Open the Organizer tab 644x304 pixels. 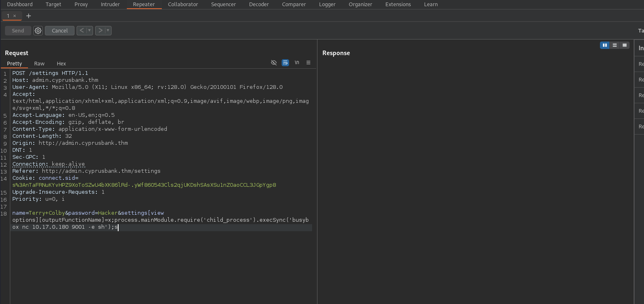pos(360,4)
